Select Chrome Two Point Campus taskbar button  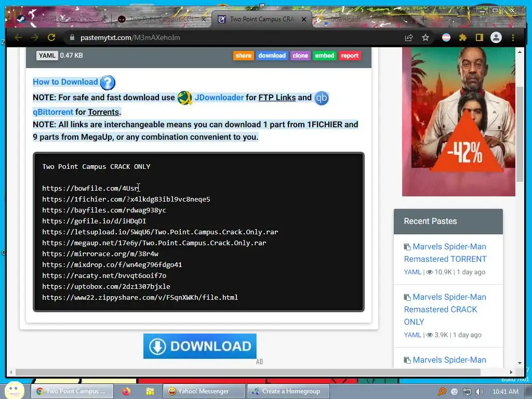(72, 391)
